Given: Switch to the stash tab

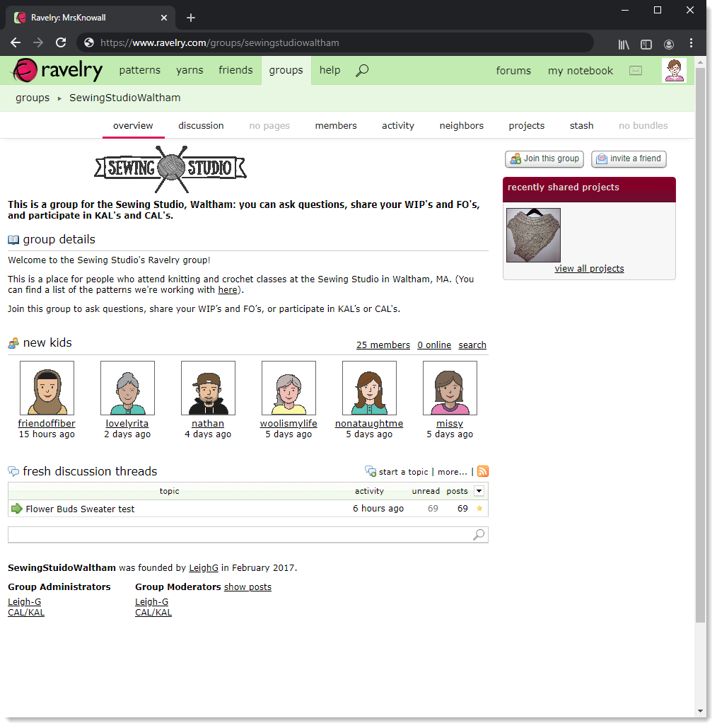Looking at the screenshot, I should point(581,125).
